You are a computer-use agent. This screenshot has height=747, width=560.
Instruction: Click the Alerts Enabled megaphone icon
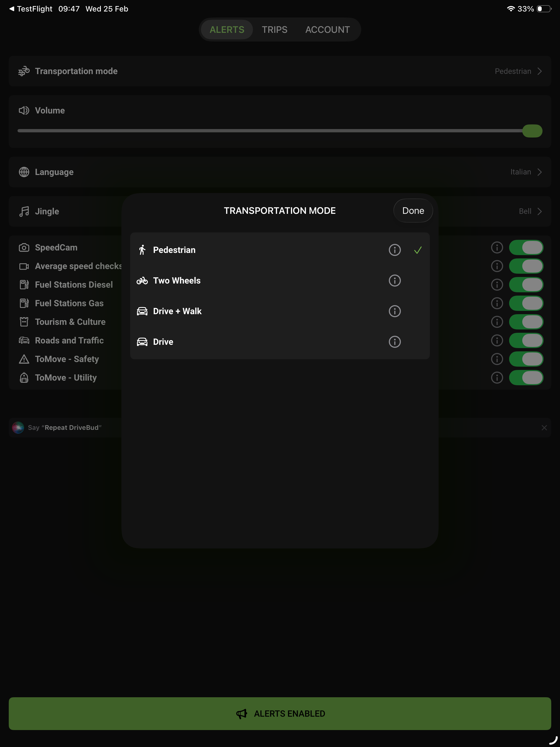click(242, 714)
